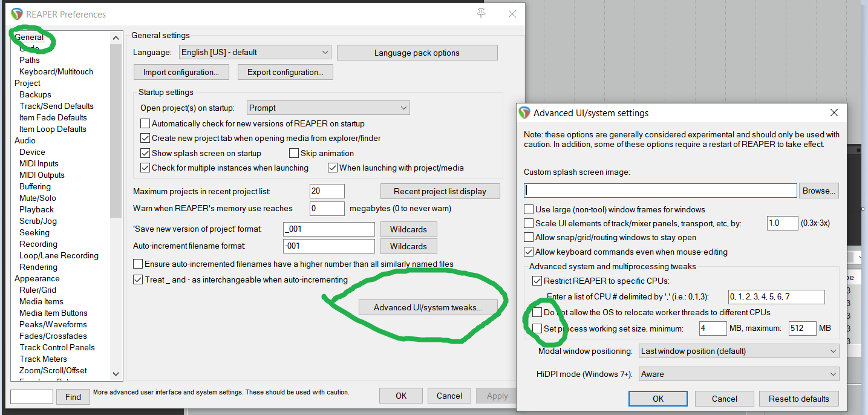
Task: Select Project category in preferences tree
Action: click(27, 83)
